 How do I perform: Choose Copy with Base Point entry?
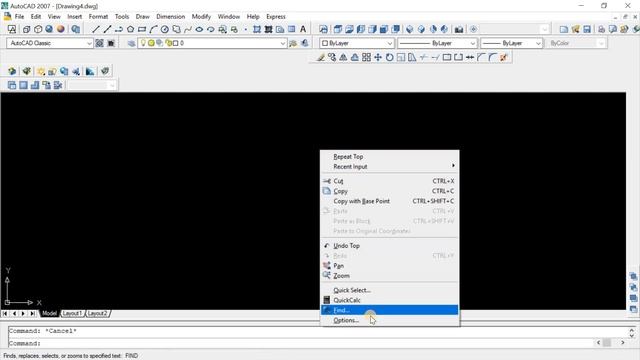tap(390, 201)
